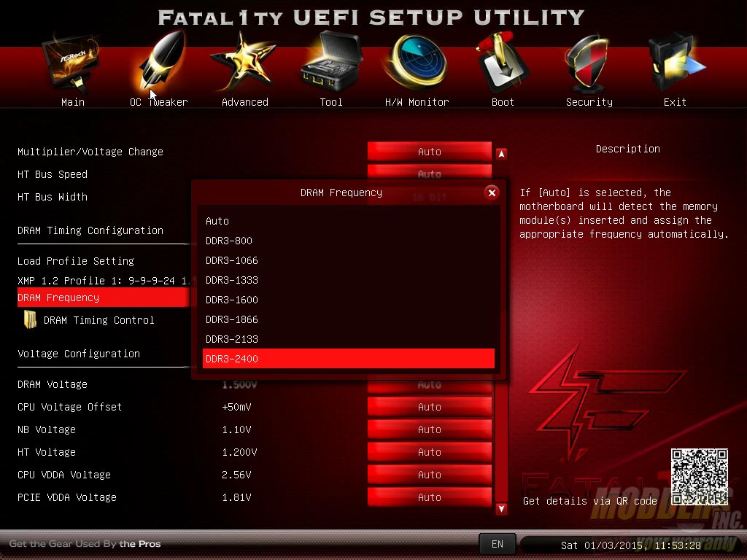Image resolution: width=747 pixels, height=560 pixels.
Task: Open CPU Voltage Offset Auto dropdown
Action: tap(429, 407)
